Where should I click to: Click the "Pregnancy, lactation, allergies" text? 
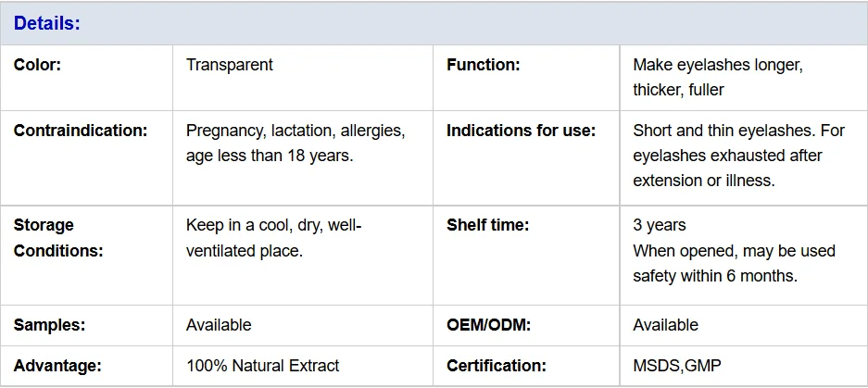[296, 131]
